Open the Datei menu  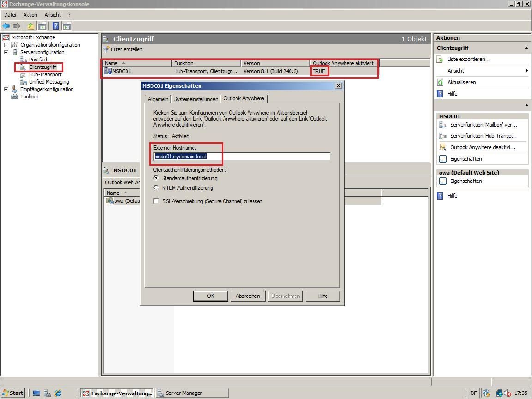pos(10,15)
